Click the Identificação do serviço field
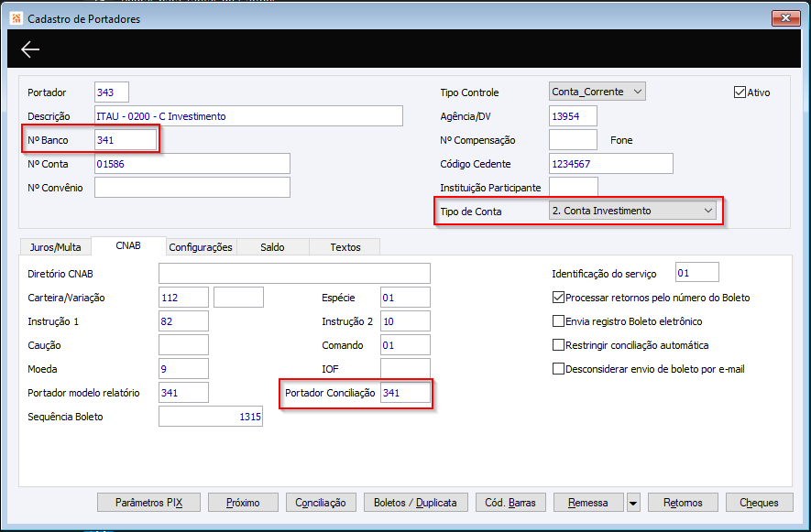 click(697, 273)
